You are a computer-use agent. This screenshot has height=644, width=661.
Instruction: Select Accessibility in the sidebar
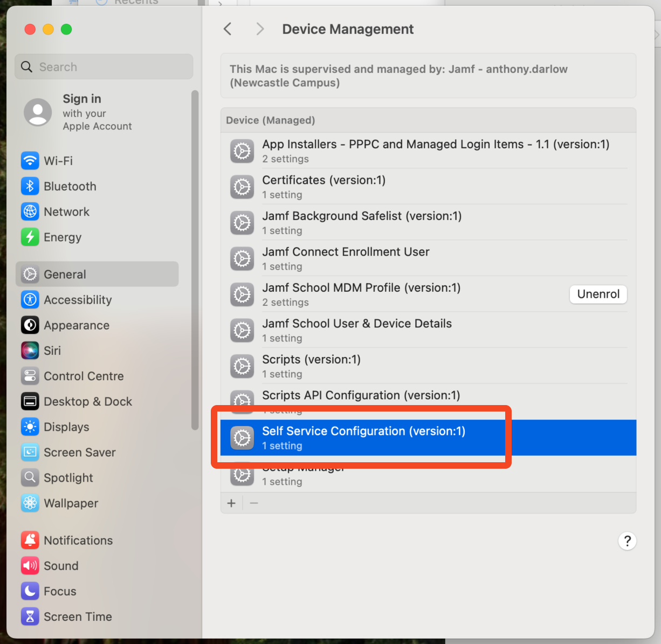click(x=78, y=299)
